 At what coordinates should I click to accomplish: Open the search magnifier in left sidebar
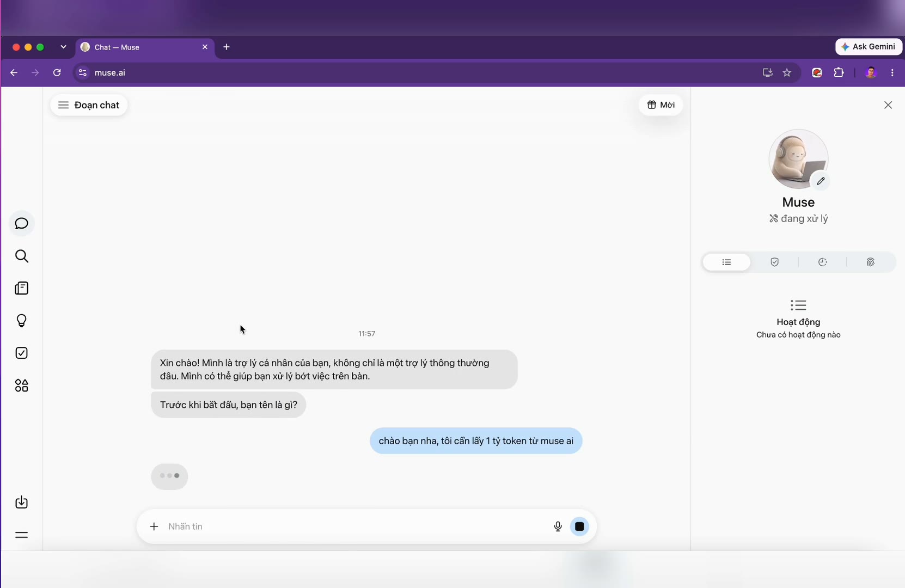(22, 256)
